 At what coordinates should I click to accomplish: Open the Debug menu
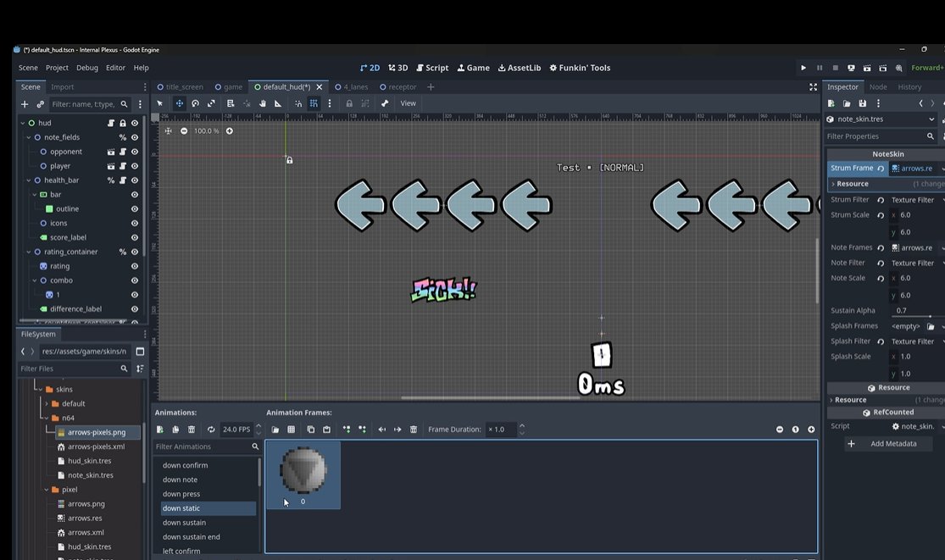[86, 68]
